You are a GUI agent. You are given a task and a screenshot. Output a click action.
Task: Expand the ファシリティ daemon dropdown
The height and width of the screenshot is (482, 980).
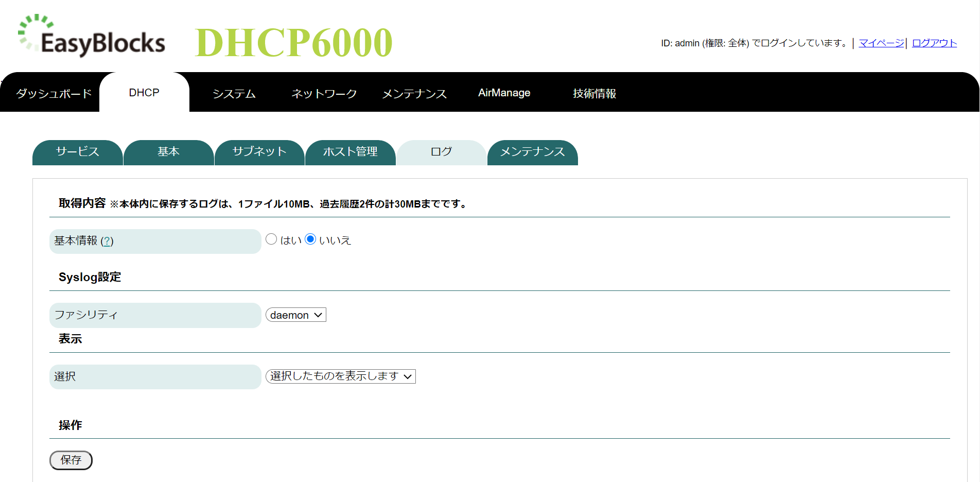(296, 315)
